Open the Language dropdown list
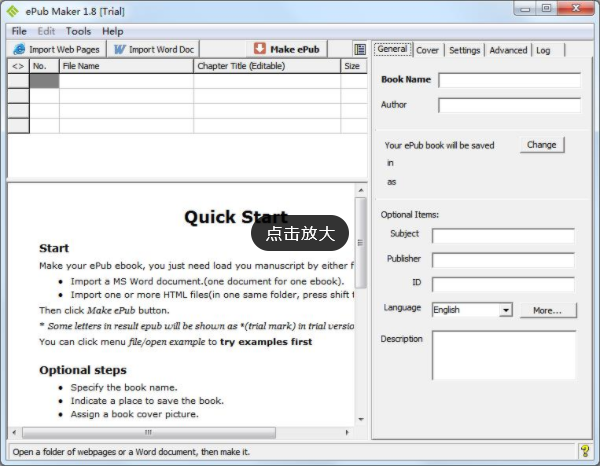The image size is (601, 466). (x=505, y=310)
